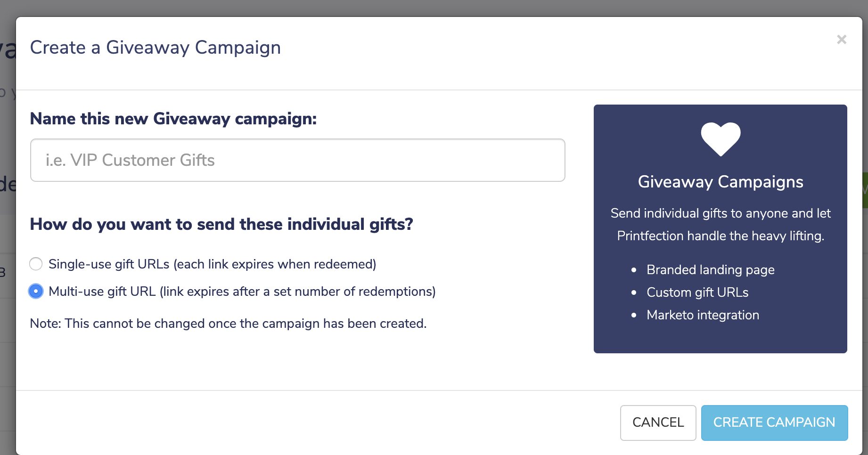Click the Single-use gift URLs option label
Screen dimensions: 868x455
click(x=212, y=264)
